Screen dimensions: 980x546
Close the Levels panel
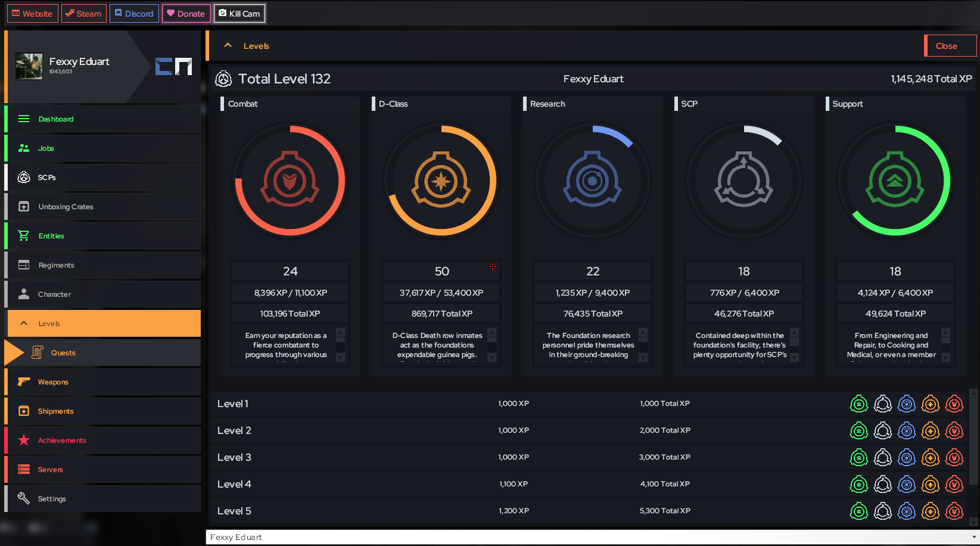pyautogui.click(x=950, y=46)
